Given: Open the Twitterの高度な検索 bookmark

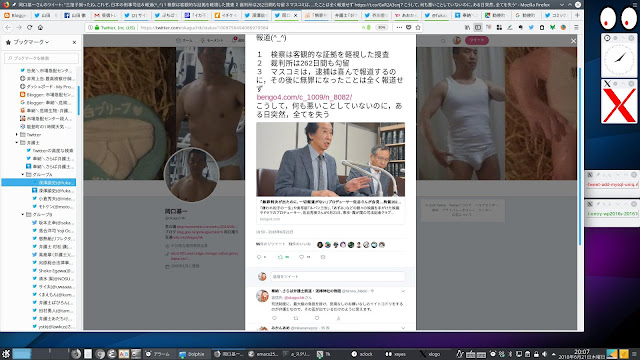Looking at the screenshot, I should pyautogui.click(x=50, y=151).
